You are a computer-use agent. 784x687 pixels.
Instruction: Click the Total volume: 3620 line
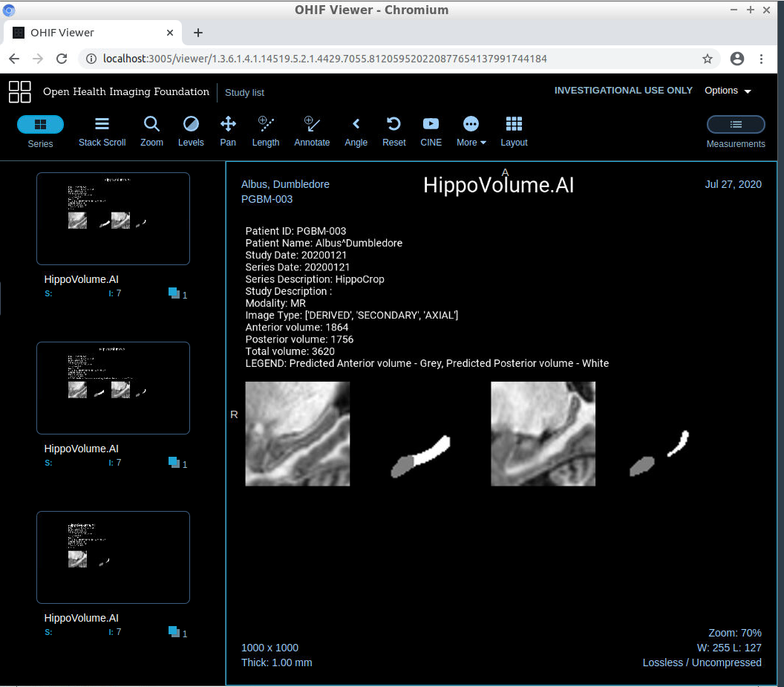pos(290,351)
